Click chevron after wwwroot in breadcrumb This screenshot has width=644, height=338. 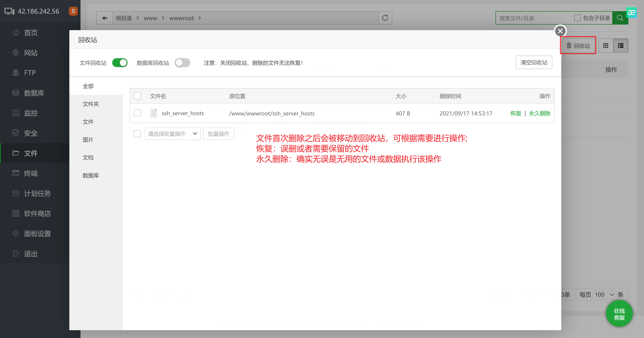pyautogui.click(x=200, y=18)
